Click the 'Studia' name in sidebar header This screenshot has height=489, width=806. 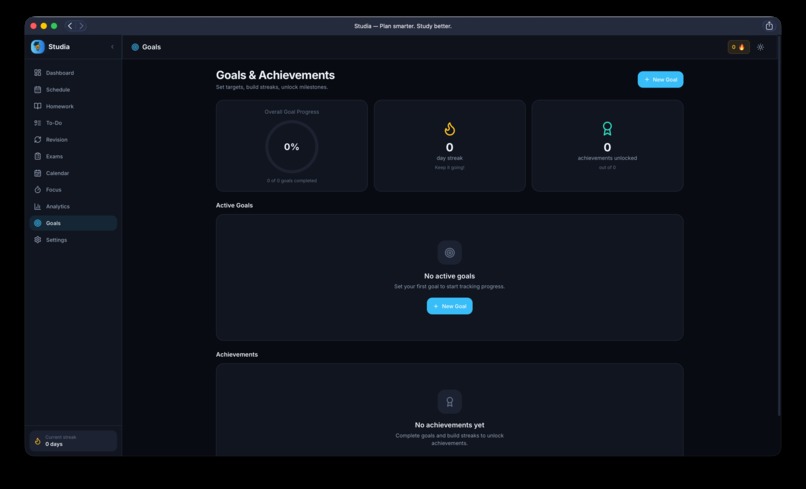coord(59,47)
